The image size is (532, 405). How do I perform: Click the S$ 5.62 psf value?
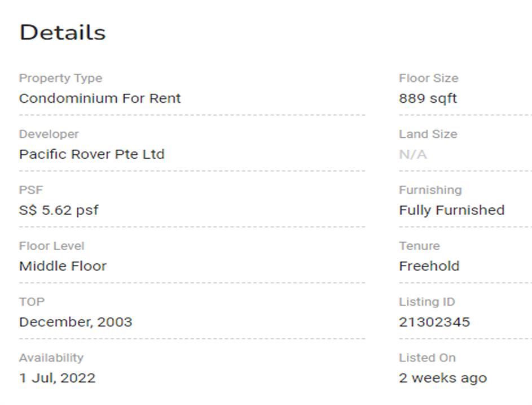point(59,210)
